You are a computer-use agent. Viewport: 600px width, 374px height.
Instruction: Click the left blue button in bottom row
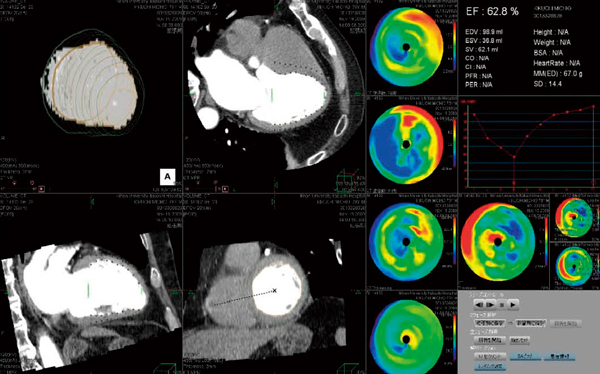(x=526, y=356)
